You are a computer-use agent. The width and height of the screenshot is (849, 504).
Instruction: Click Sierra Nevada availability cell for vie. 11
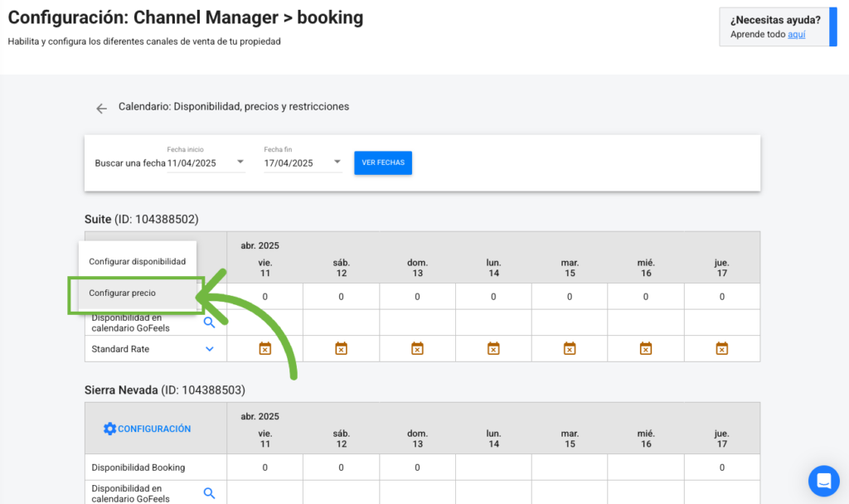pyautogui.click(x=264, y=468)
